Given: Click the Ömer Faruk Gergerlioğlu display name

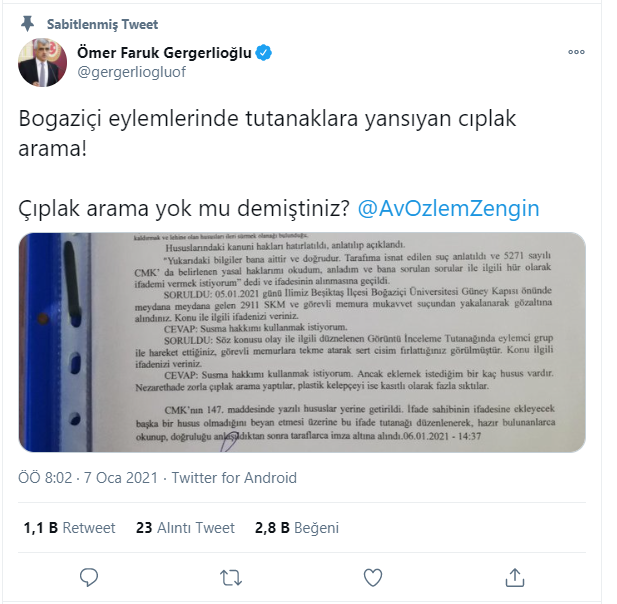Looking at the screenshot, I should (x=164, y=52).
